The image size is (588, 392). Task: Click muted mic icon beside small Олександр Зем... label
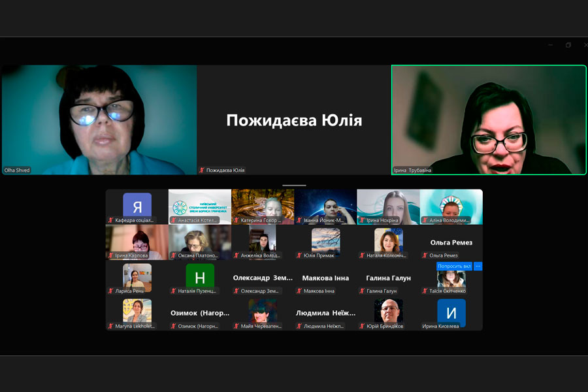[237, 291]
